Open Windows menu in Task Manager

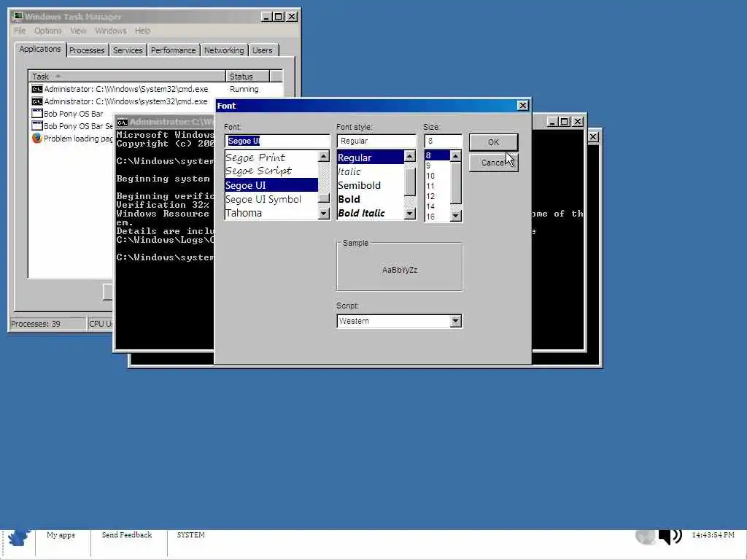[111, 31]
